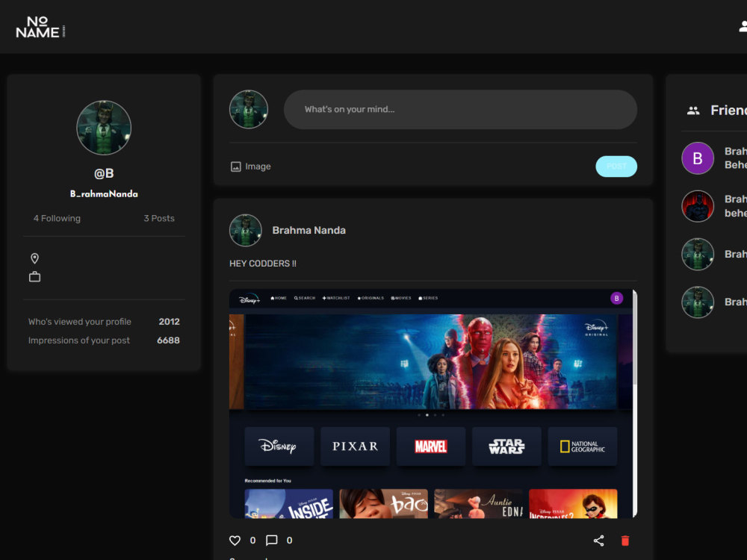Viewport: 747px width, 560px height.
Task: Select MOVIES in the Disney+ screenshot nav
Action: pyautogui.click(x=400, y=298)
